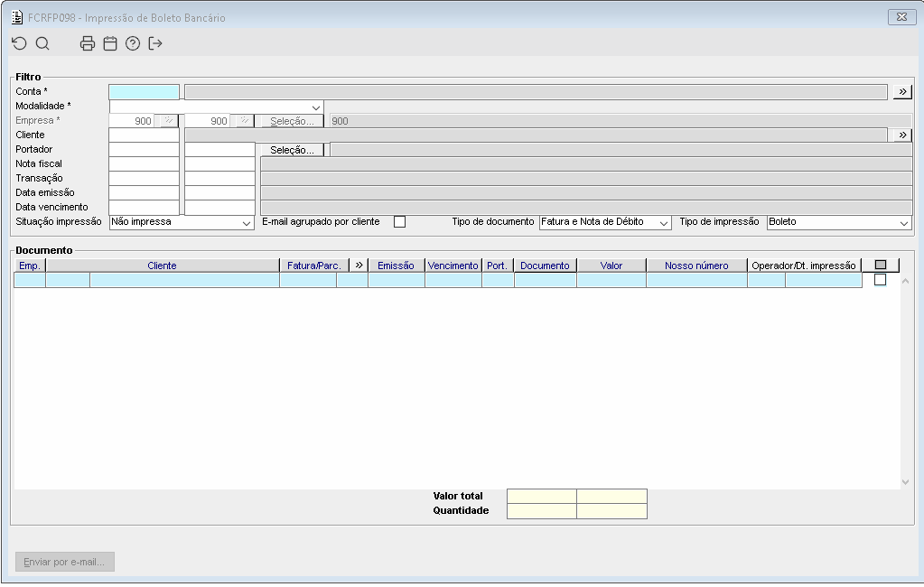Click the first Empresa picker icon

point(169,121)
